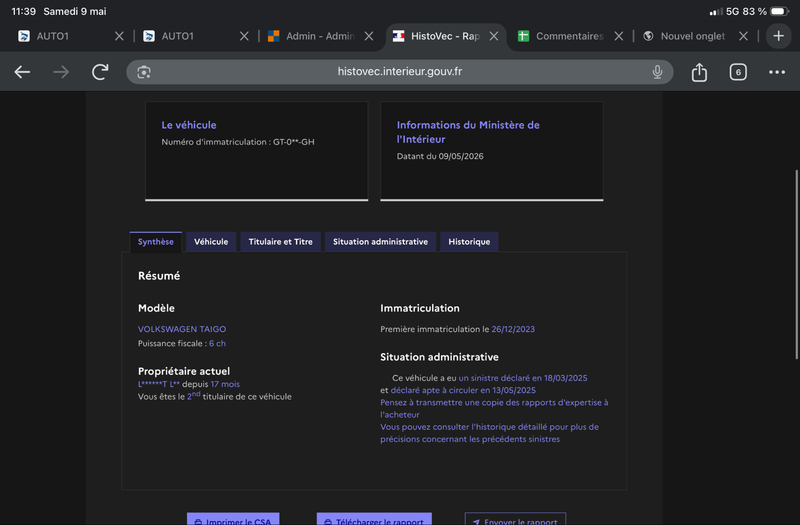Screen dimensions: 800x525
Task: Switch to the Nouvel onglet tab
Action: pos(692,36)
